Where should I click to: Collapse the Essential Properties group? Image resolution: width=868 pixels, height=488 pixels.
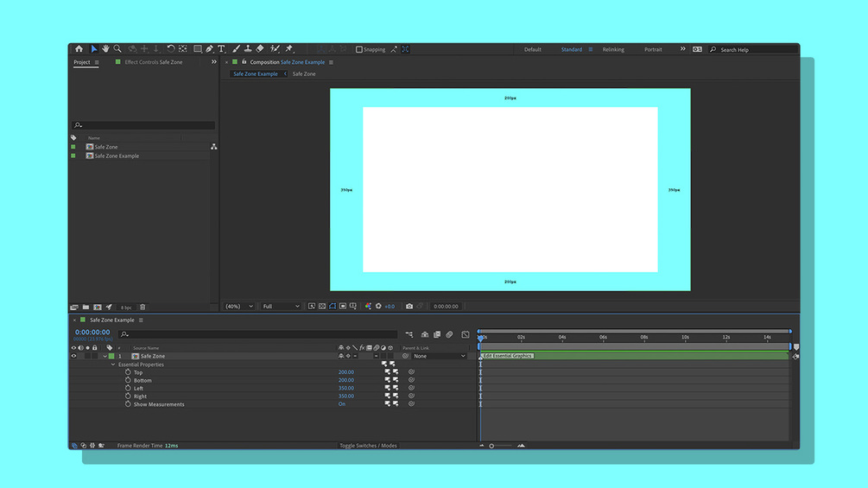[x=113, y=364]
